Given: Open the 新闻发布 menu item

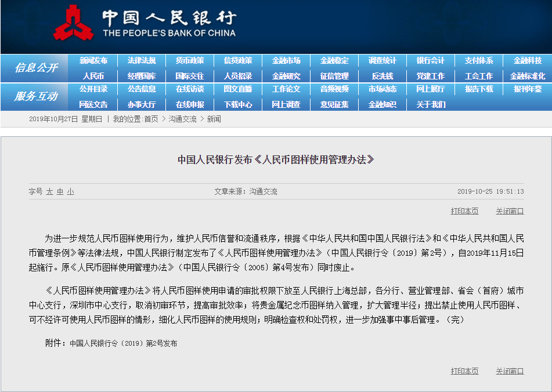Looking at the screenshot, I should pyautogui.click(x=93, y=60).
